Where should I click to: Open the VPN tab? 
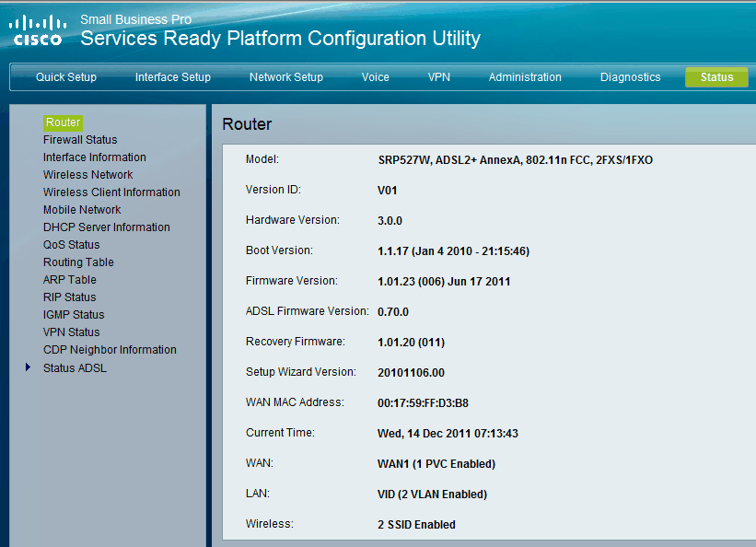coord(438,77)
